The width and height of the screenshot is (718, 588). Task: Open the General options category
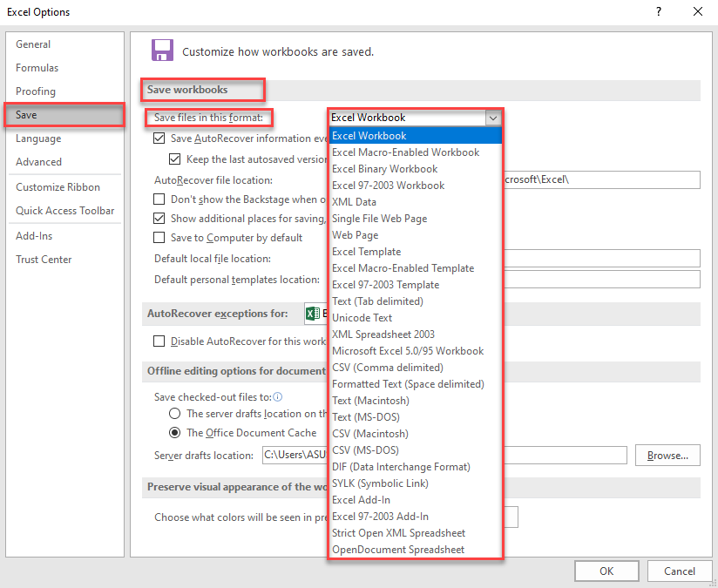pyautogui.click(x=64, y=44)
